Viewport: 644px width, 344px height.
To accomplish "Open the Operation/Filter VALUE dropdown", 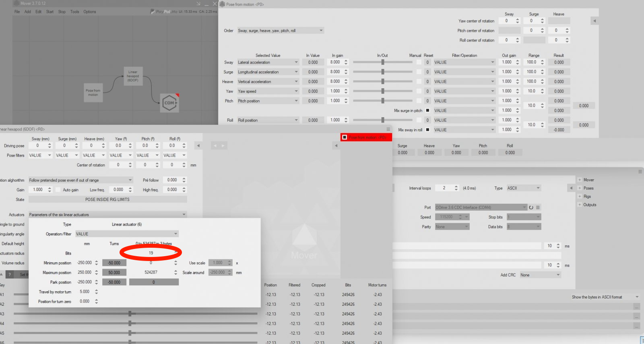I will point(126,234).
